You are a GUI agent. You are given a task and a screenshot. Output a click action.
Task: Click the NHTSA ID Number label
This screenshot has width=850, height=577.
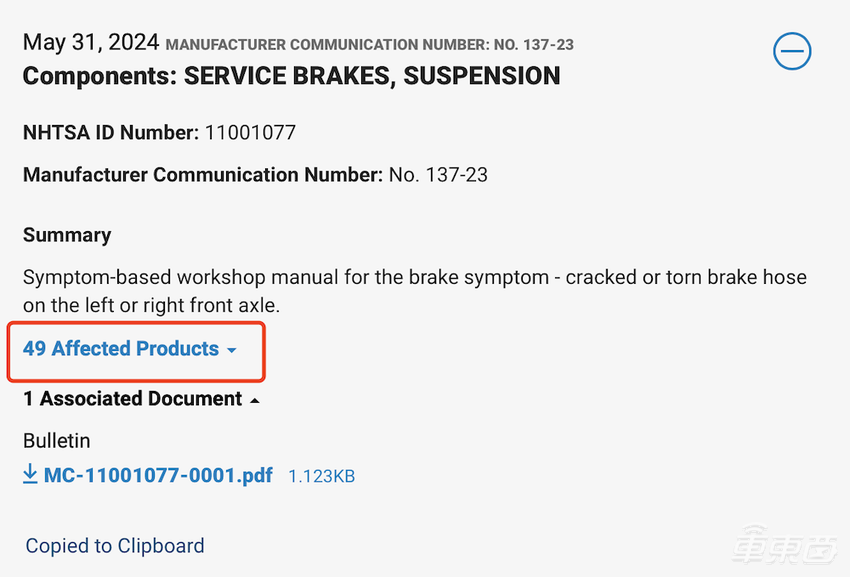pyautogui.click(x=111, y=132)
